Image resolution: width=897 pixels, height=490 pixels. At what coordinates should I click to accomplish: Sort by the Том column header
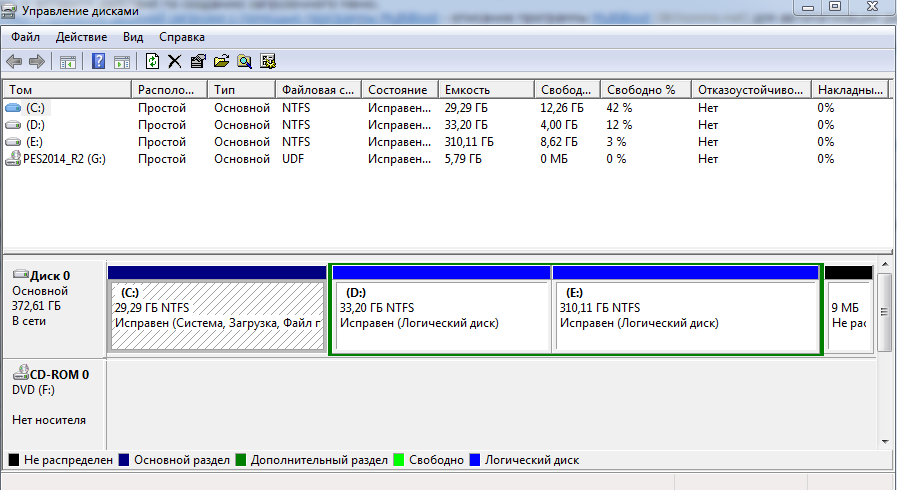(x=68, y=90)
